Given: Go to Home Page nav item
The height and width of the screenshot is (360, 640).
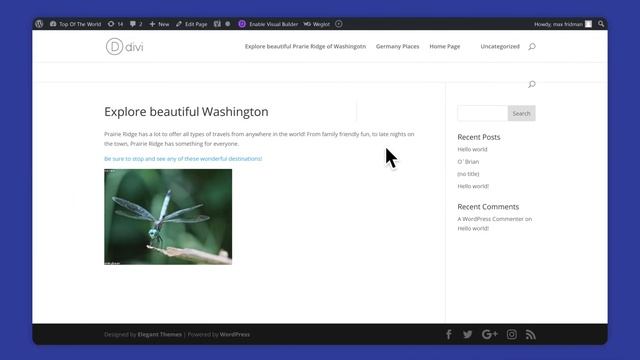Looking at the screenshot, I should click(x=444, y=47).
